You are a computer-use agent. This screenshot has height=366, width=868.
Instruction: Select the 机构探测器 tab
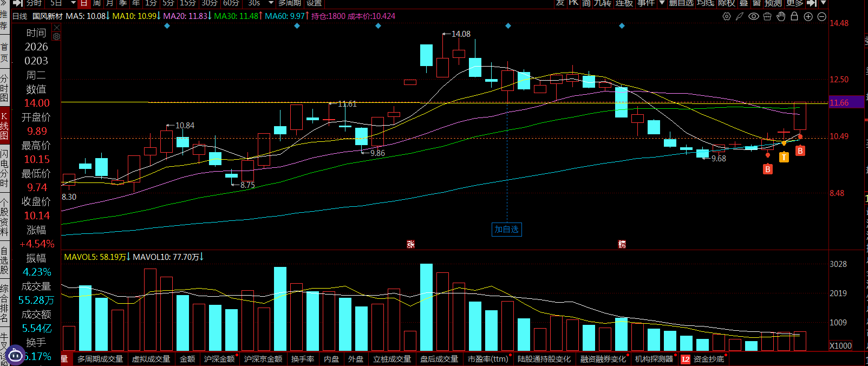[654, 359]
